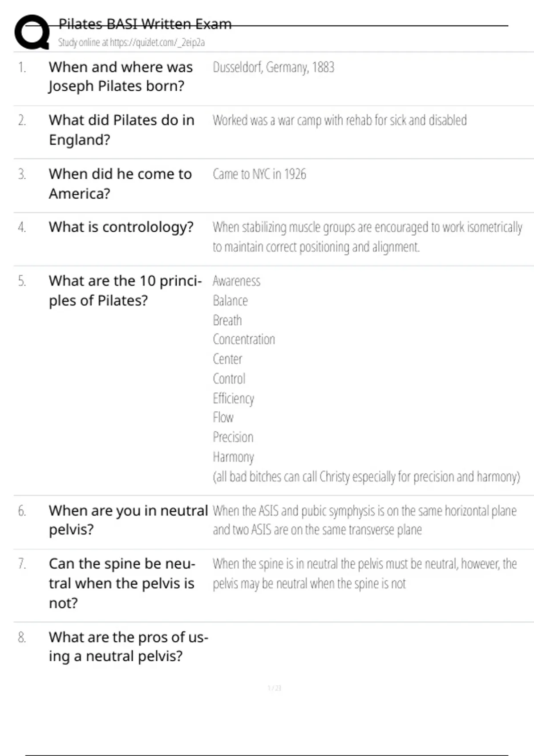Click the Pilates BASI Written Exam title
Screen dimensions: 534x756
(145, 24)
